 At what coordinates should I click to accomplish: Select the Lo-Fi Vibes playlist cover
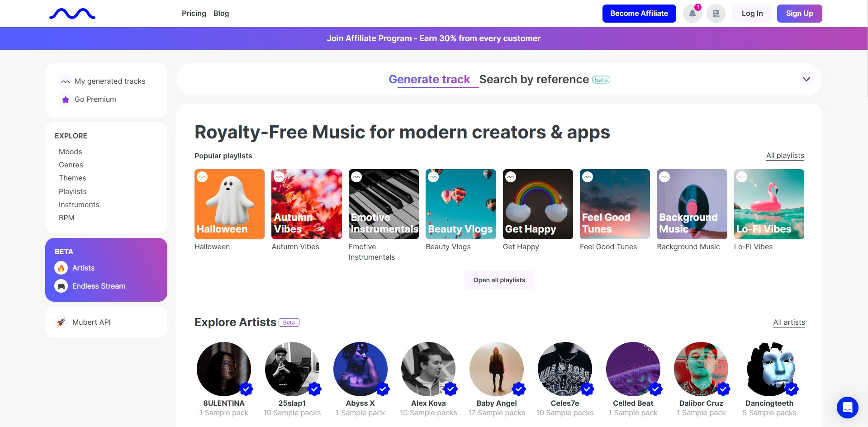pos(769,204)
